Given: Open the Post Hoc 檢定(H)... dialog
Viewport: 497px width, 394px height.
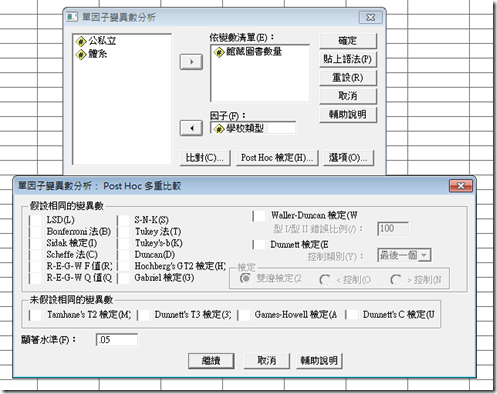Looking at the screenshot, I should [277, 158].
